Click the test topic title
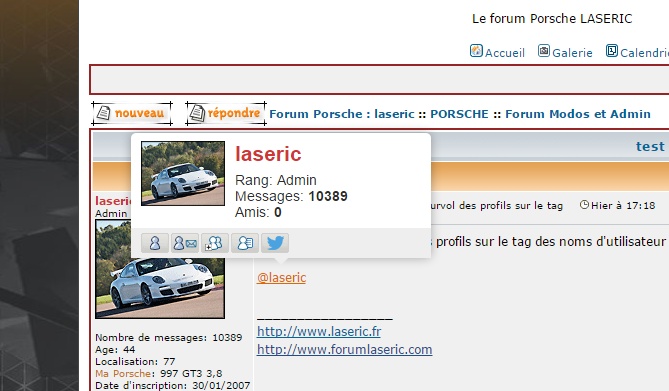Viewport: 669px width, 391px height. pyautogui.click(x=650, y=146)
